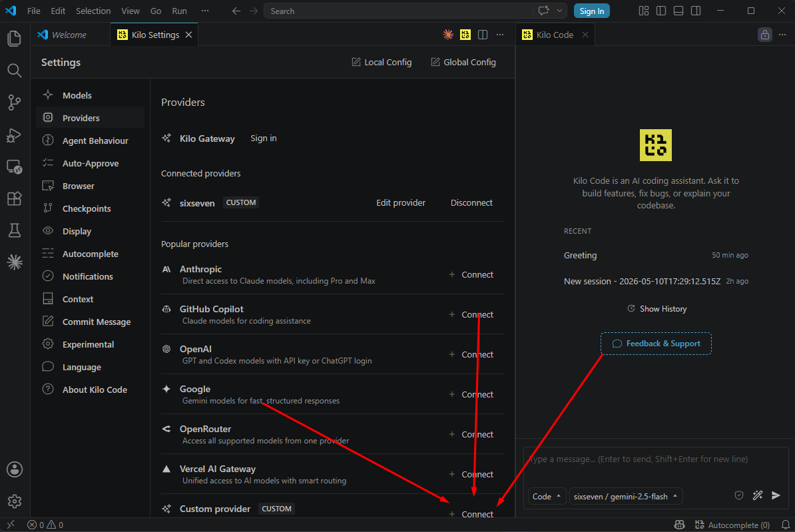This screenshot has width=795, height=532.
Task: Send the chat message arrow
Action: coord(776,495)
